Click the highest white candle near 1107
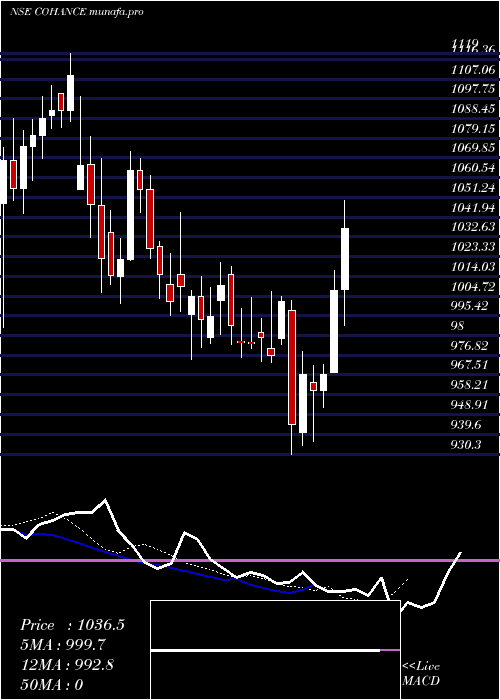Screen dimensions: 500x700 (x=71, y=93)
